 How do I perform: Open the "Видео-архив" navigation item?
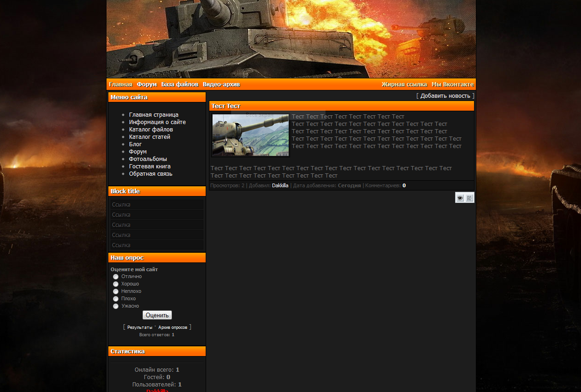coord(221,84)
